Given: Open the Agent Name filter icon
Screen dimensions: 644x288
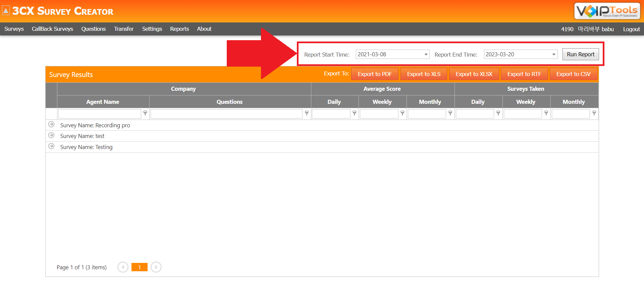Looking at the screenshot, I should (145, 113).
